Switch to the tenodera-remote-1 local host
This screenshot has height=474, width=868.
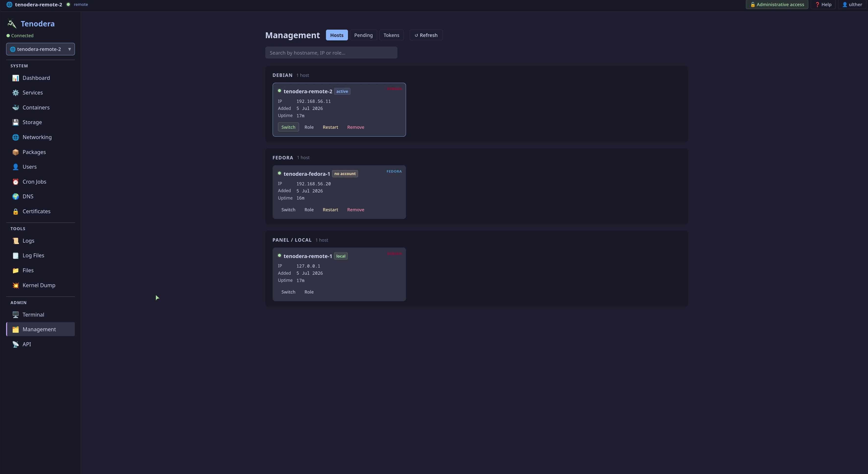[x=288, y=292]
